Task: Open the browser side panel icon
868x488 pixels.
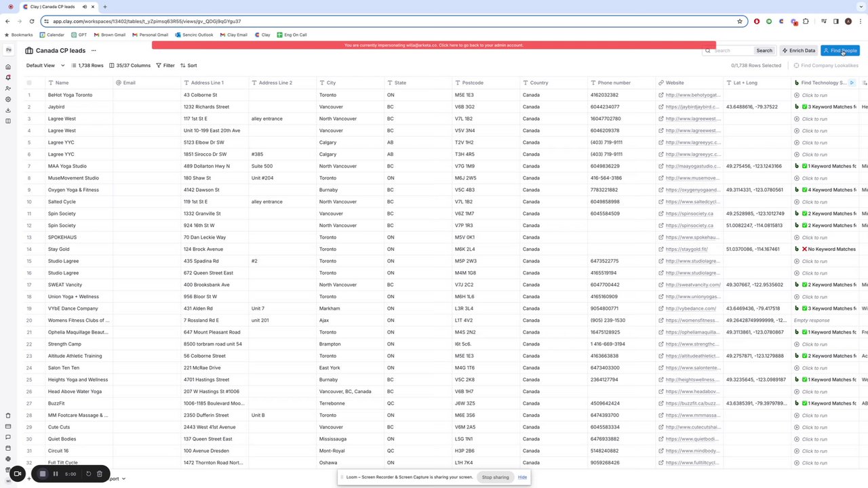Action: coord(836,21)
